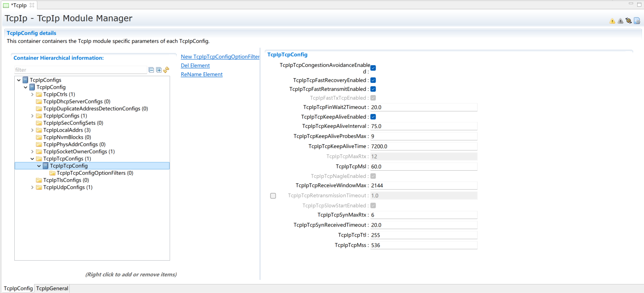
Task: Expand the TcpIpUdpConfigs tree node
Action: click(32, 187)
